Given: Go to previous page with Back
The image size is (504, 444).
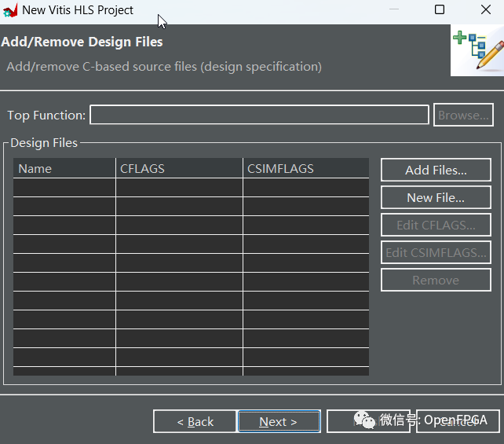Looking at the screenshot, I should [195, 421].
